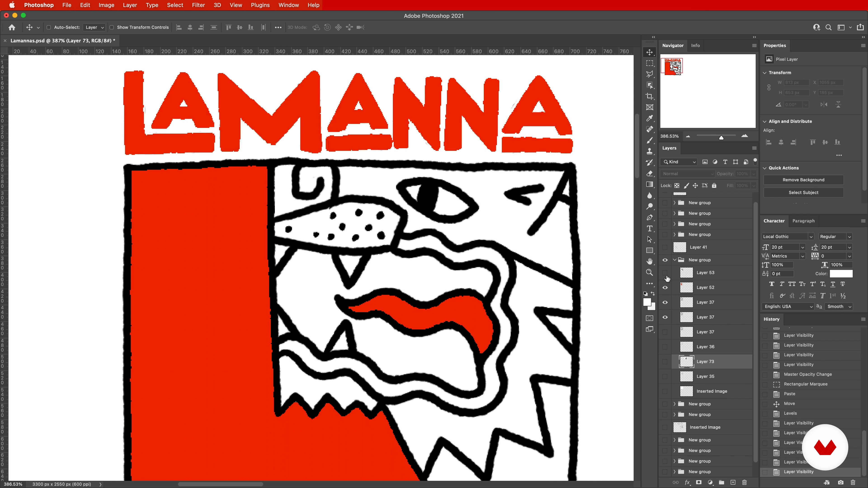
Task: Add a layer mask icon
Action: pos(698,482)
